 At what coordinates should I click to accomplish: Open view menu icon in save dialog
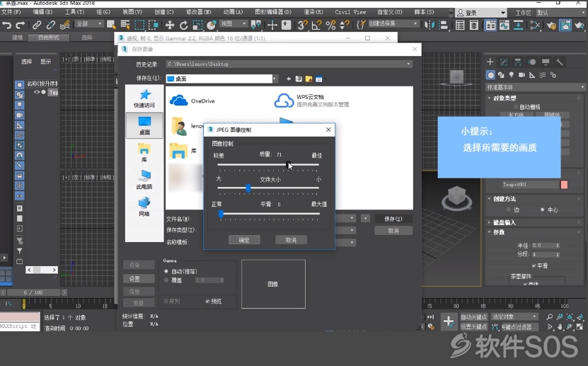[x=319, y=79]
